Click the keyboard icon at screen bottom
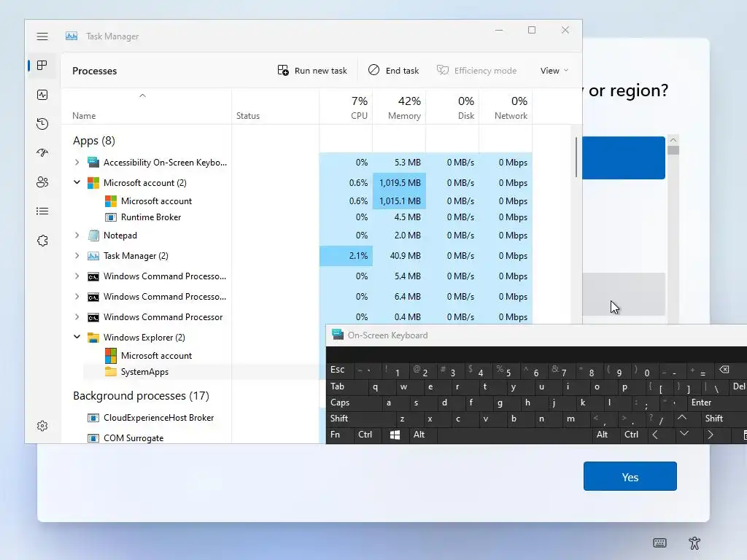Screen dimensions: 747x560 pyautogui.click(x=659, y=542)
